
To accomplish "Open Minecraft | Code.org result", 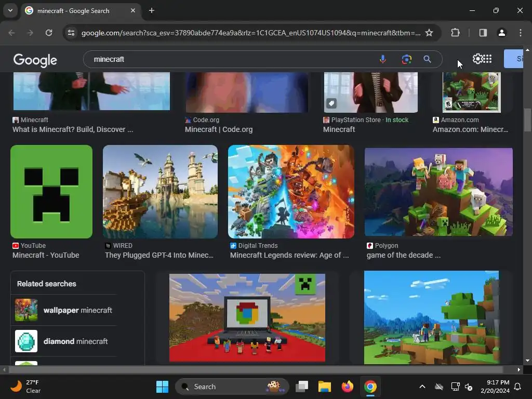I will (219, 129).
